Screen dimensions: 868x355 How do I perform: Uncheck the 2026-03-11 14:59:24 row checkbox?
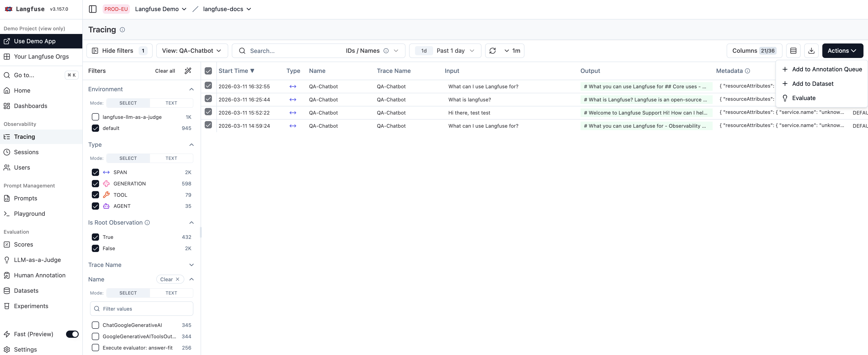pyautogui.click(x=208, y=125)
